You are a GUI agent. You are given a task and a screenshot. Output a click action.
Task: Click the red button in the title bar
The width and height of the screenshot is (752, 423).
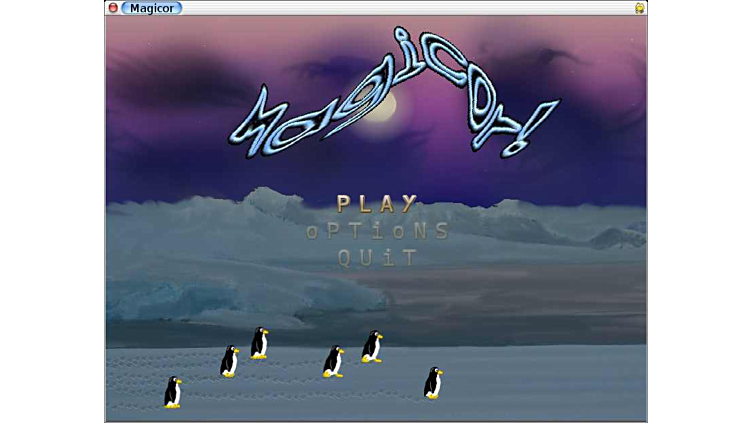tap(113, 8)
